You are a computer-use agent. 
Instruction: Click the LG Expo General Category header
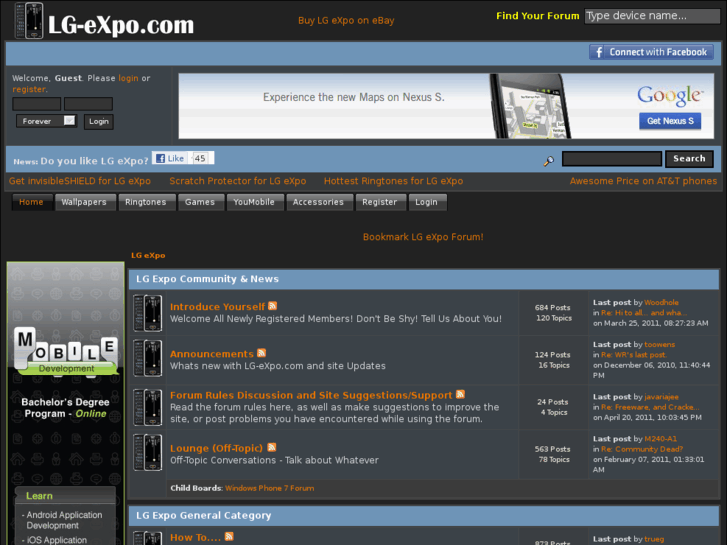tap(204, 515)
